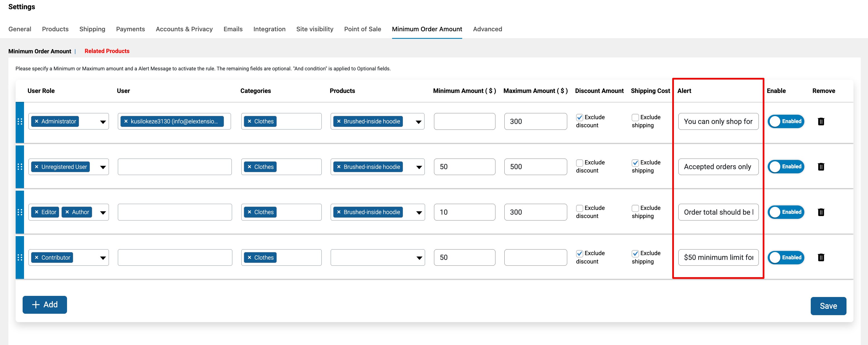Click trash icon for Contributor rule
868x345 pixels.
coord(821,257)
